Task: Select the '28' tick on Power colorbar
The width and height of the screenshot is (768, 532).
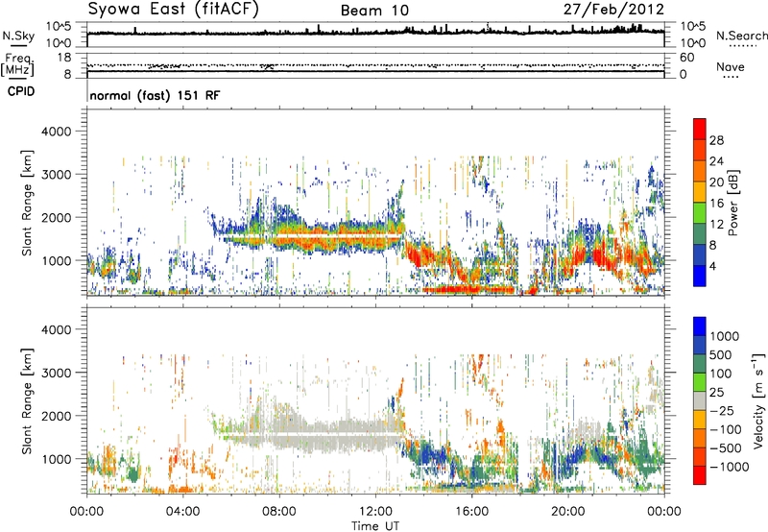Action: (716, 140)
